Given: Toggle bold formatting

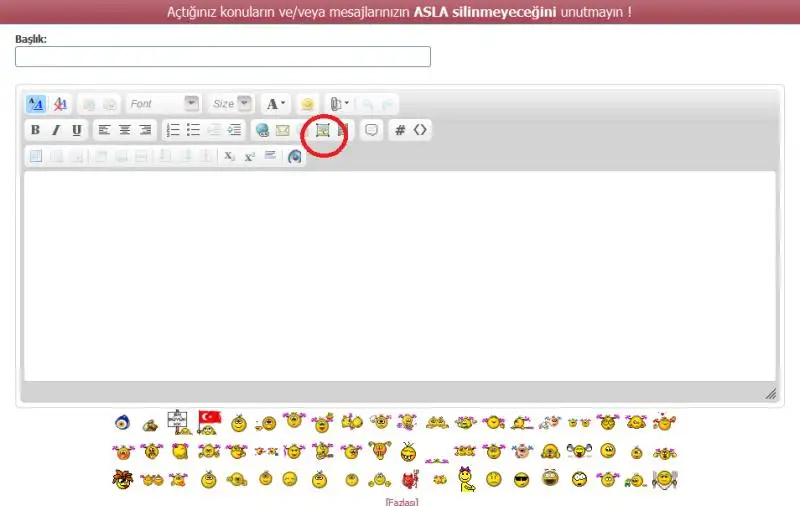Looking at the screenshot, I should 35,130.
